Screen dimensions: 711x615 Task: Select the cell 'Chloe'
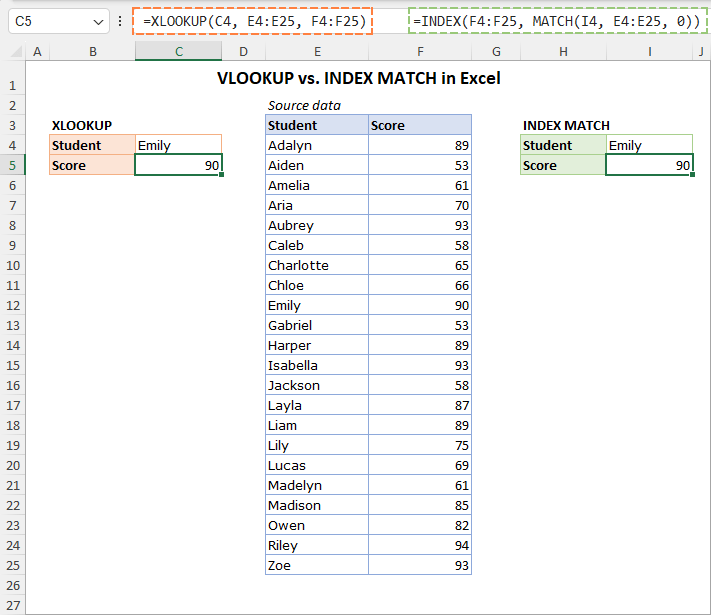(317, 285)
